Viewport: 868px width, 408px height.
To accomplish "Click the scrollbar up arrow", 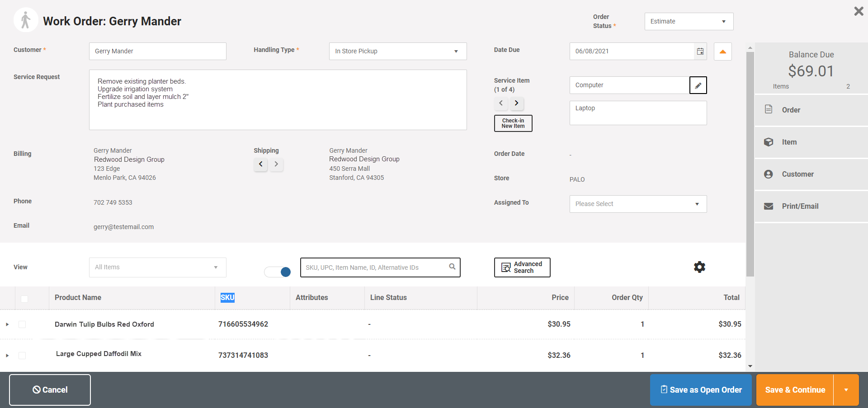I will coord(750,47).
